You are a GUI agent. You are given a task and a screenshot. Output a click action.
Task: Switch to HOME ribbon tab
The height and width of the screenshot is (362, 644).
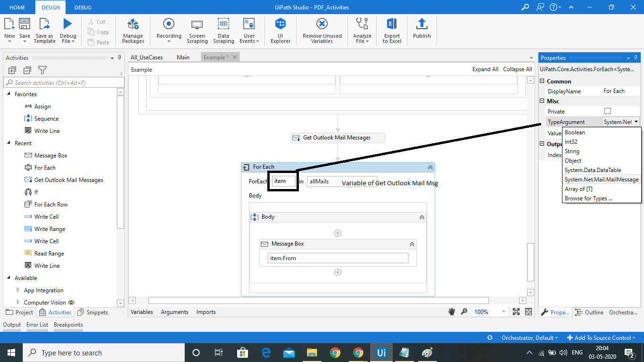coord(17,8)
